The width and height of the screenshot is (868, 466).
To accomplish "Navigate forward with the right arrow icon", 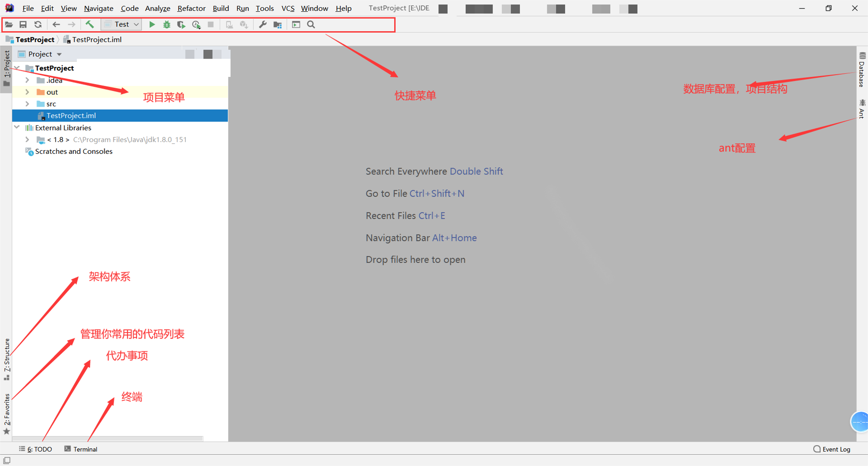I will 72,25.
